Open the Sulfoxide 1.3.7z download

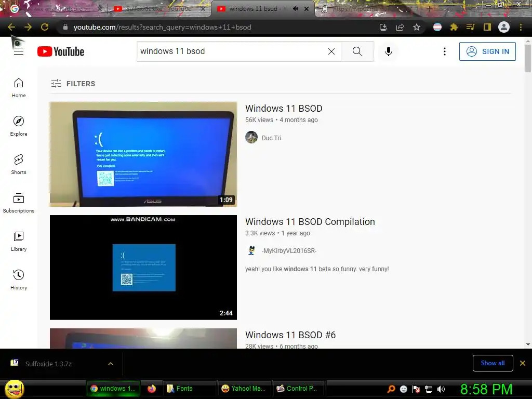(48, 364)
